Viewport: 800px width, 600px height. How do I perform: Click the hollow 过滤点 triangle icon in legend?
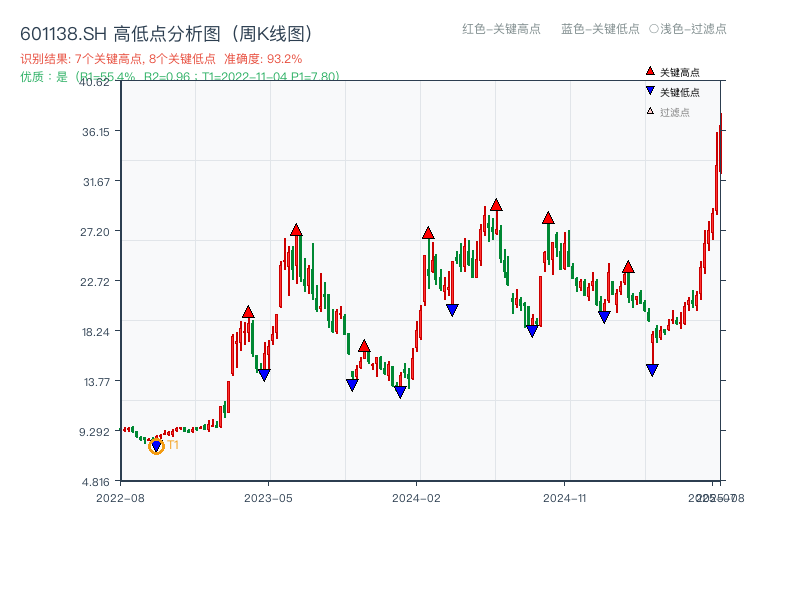[x=649, y=110]
